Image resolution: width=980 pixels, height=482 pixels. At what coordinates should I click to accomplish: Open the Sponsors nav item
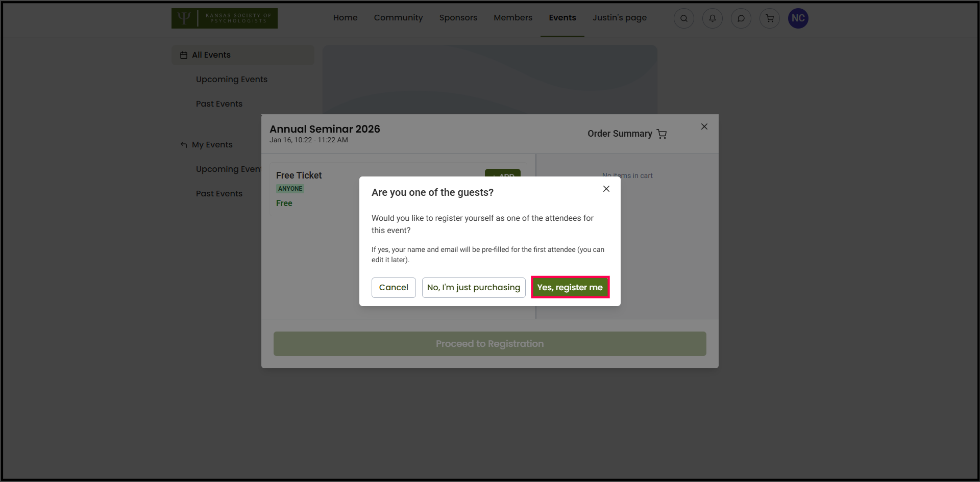(x=458, y=18)
